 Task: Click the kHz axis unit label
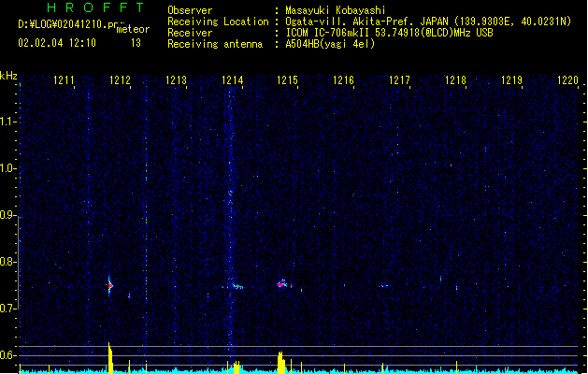(x=8, y=76)
